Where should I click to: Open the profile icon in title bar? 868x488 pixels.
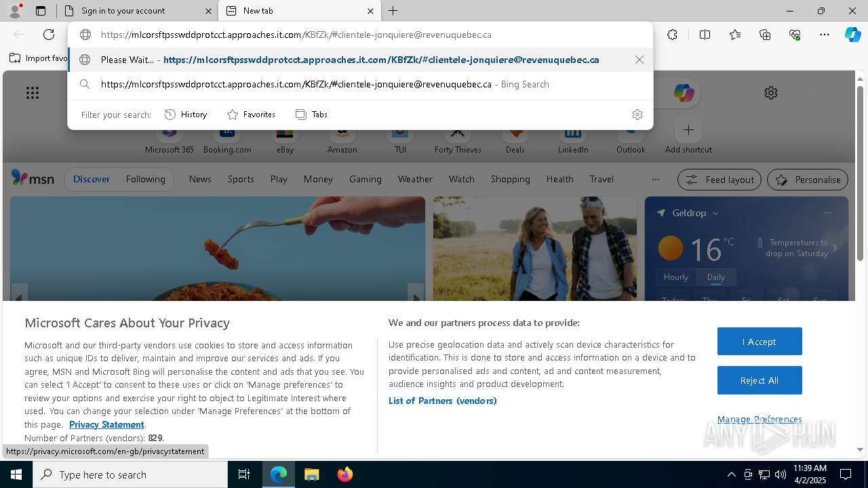coord(14,11)
